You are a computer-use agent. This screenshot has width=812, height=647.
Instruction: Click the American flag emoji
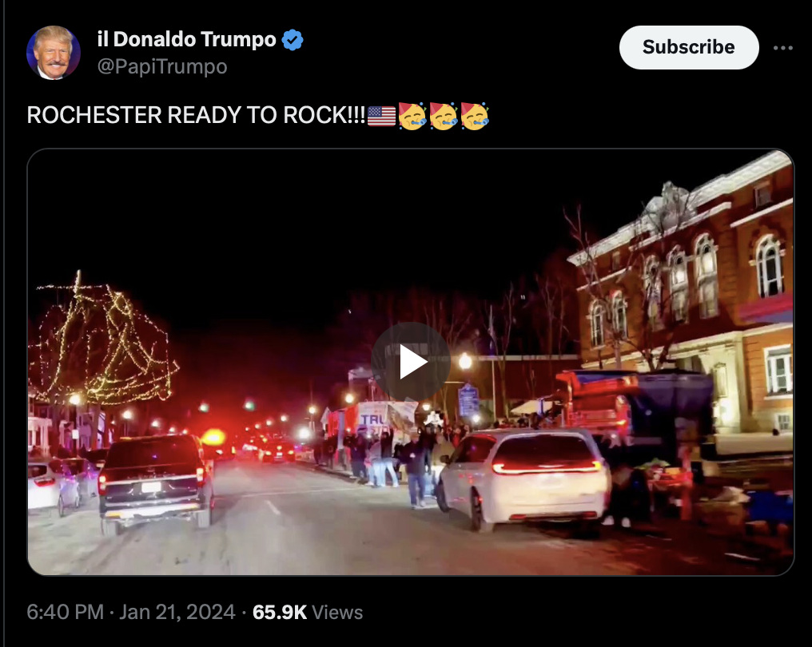[x=382, y=116]
